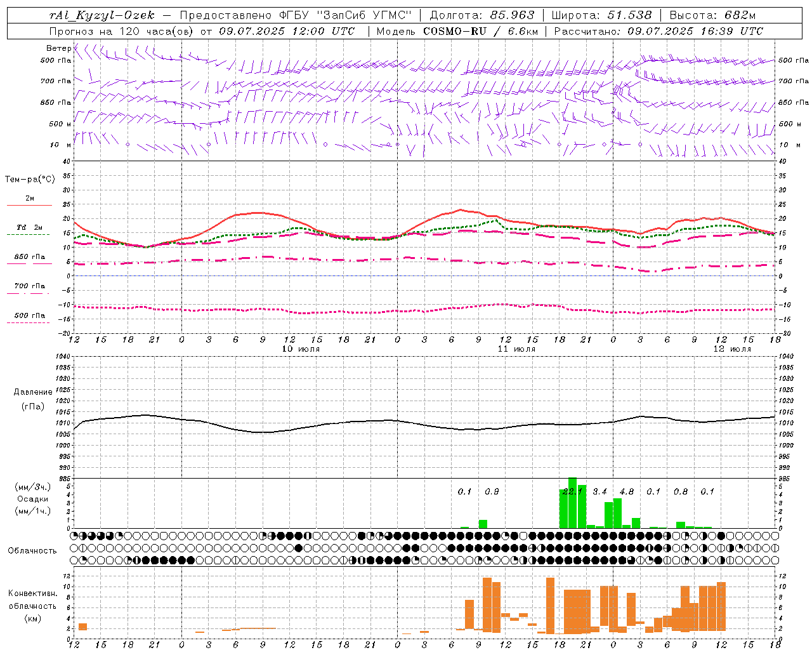Click the red 2м legend line sample

click(x=29, y=206)
